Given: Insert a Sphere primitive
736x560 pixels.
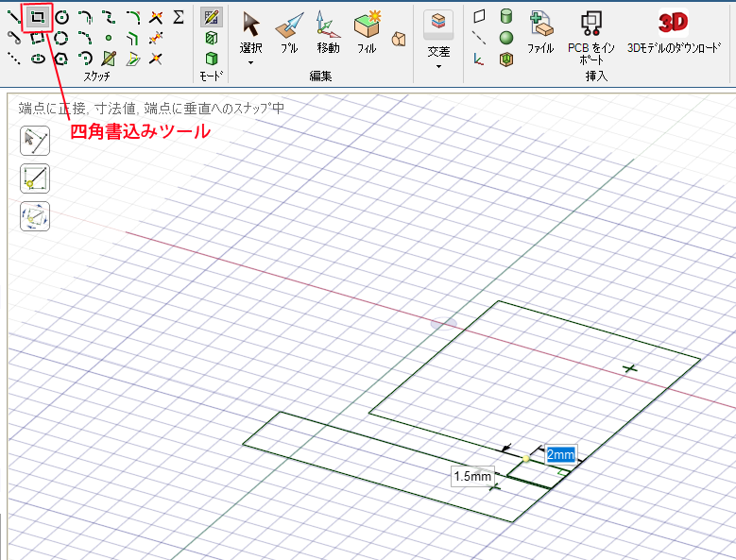Looking at the screenshot, I should point(506,38).
